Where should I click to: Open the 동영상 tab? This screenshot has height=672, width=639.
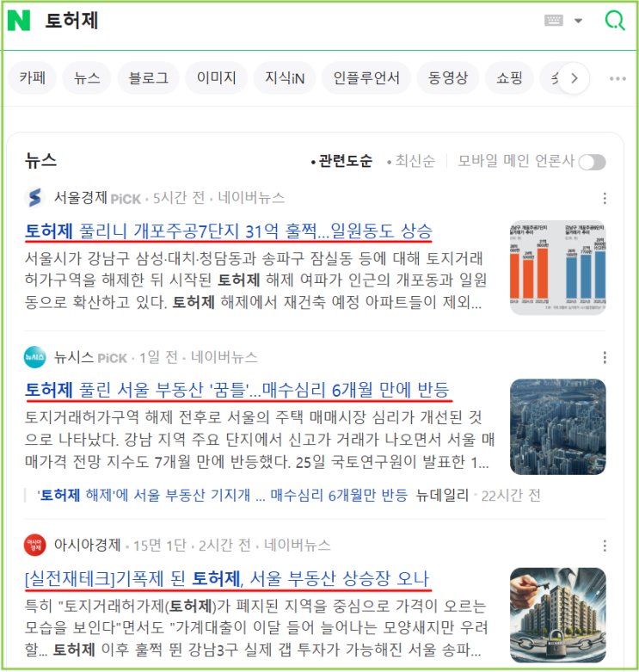click(x=447, y=78)
